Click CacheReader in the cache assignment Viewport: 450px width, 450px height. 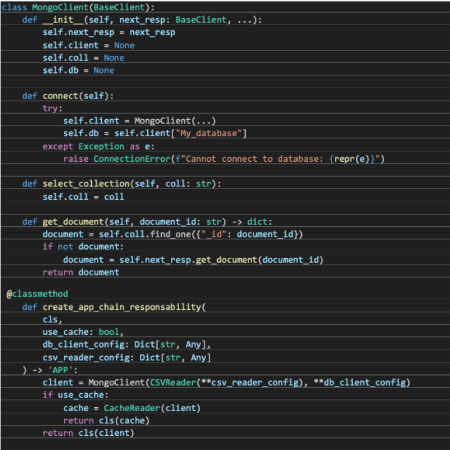click(x=132, y=408)
